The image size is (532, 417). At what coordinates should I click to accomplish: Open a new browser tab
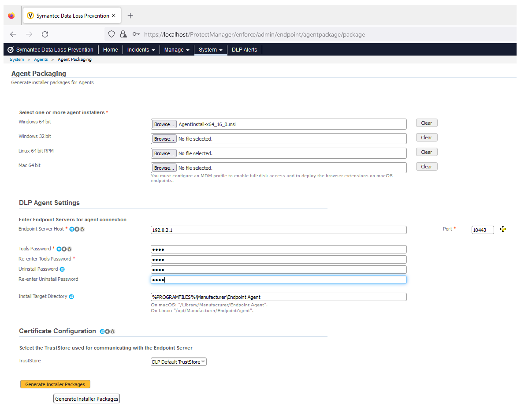point(130,16)
